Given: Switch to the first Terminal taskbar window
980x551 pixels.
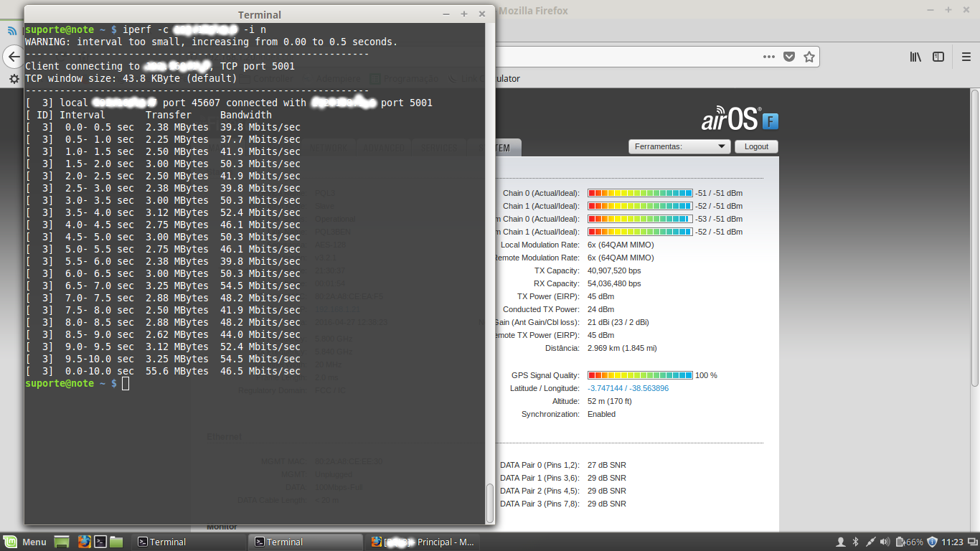Looking at the screenshot, I should [x=188, y=542].
